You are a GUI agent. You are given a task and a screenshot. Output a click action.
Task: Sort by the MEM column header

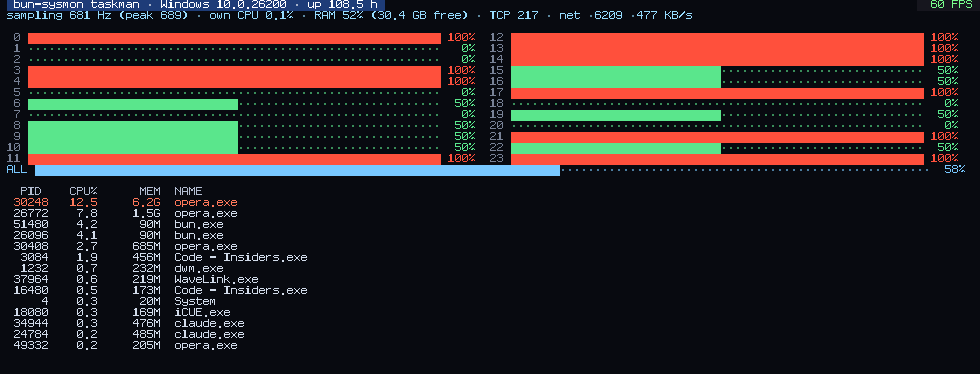pos(150,191)
